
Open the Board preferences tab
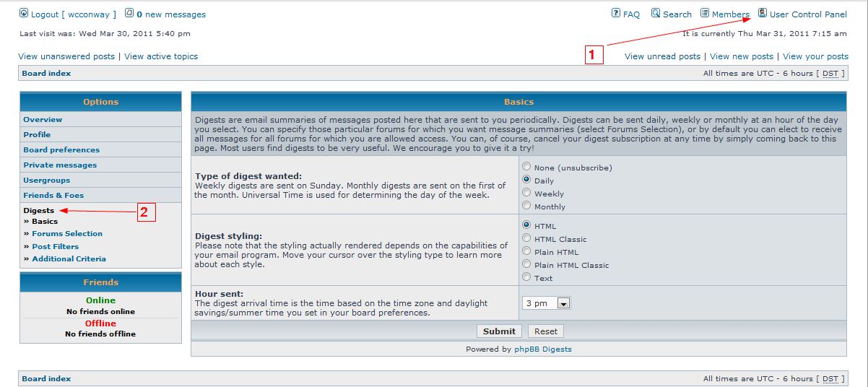pyautogui.click(x=61, y=150)
